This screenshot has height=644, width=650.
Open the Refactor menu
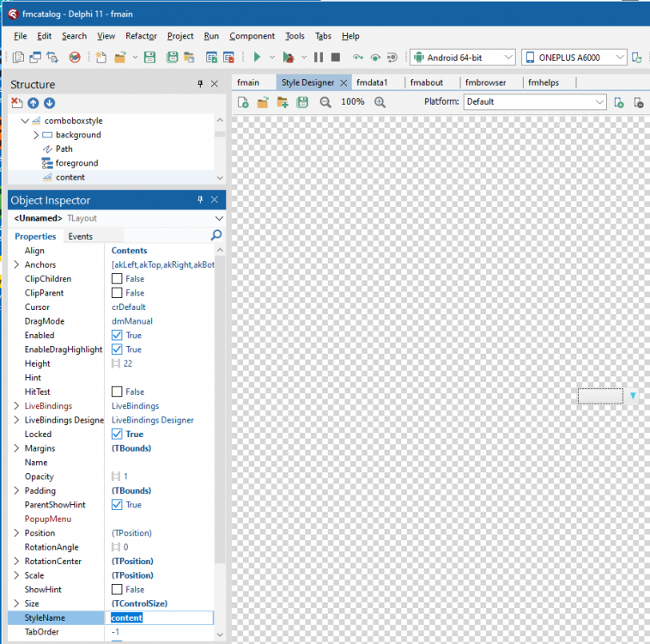tap(142, 36)
